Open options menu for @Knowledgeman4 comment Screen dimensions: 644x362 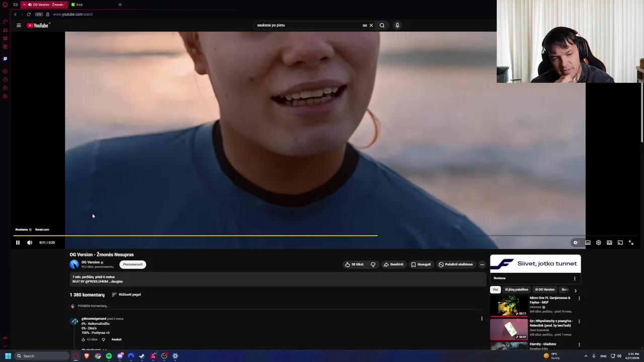click(x=481, y=318)
